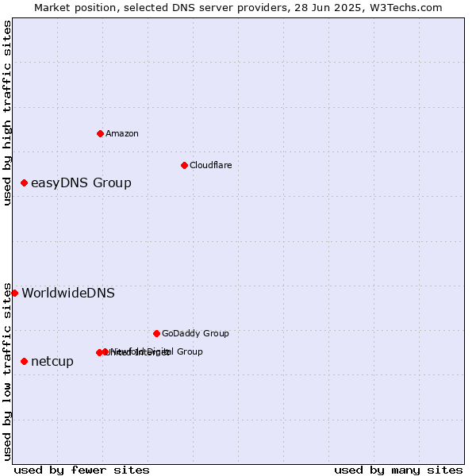Click the 'netcup' label text
Viewport: 476px width, 476px height.
[52, 361]
